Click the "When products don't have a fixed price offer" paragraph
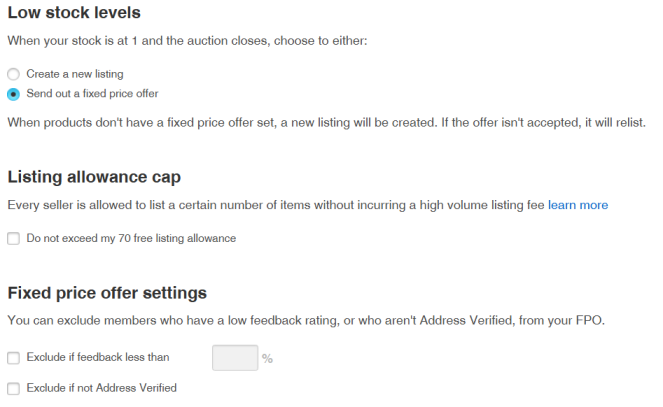The image size is (663, 407). [x=326, y=123]
